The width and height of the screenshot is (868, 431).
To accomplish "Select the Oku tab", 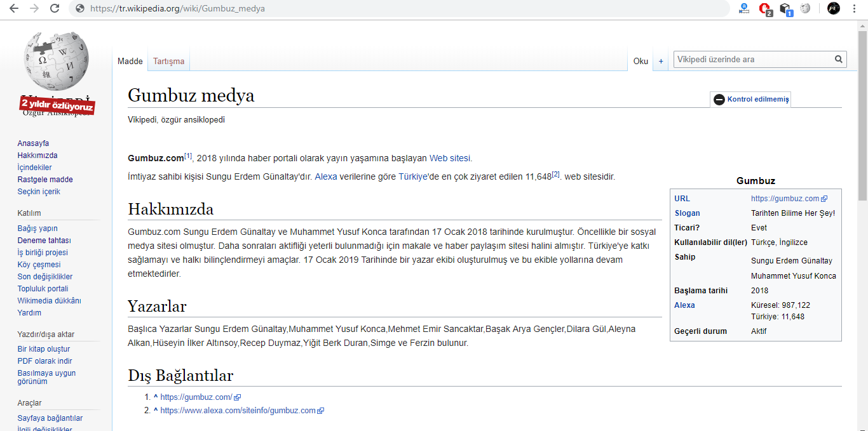I will 641,61.
